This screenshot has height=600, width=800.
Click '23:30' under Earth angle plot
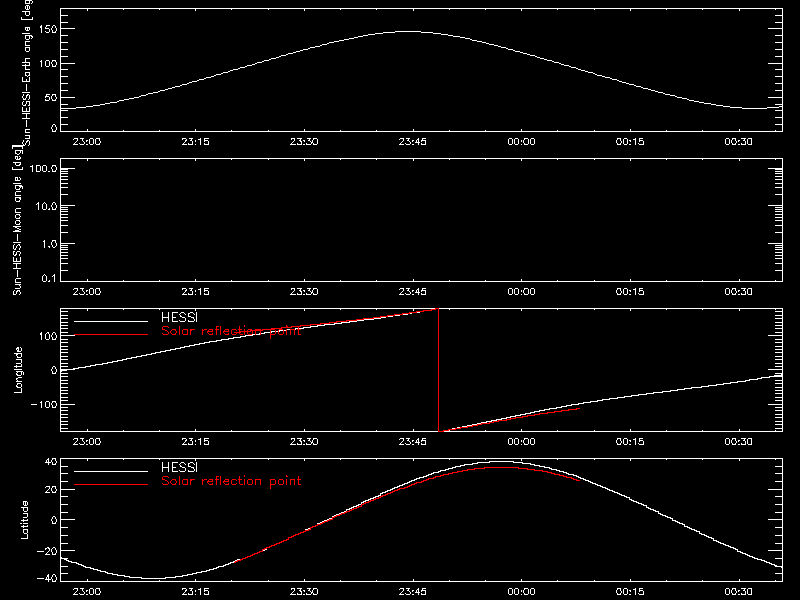pos(304,142)
